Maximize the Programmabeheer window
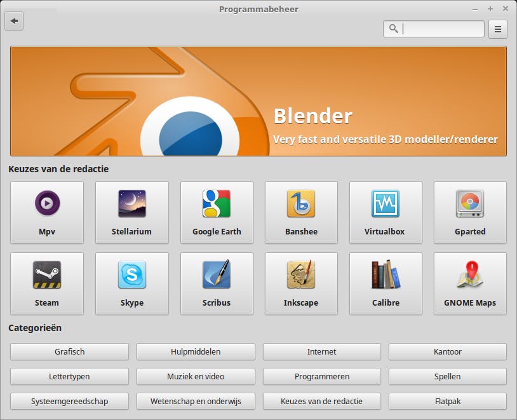This screenshot has width=517, height=420. pos(490,10)
